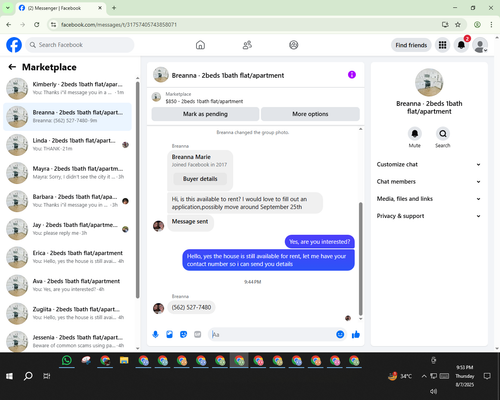Image resolution: width=500 pixels, height=400 pixels.
Task: Click Mark as pending button
Action: coord(205,114)
